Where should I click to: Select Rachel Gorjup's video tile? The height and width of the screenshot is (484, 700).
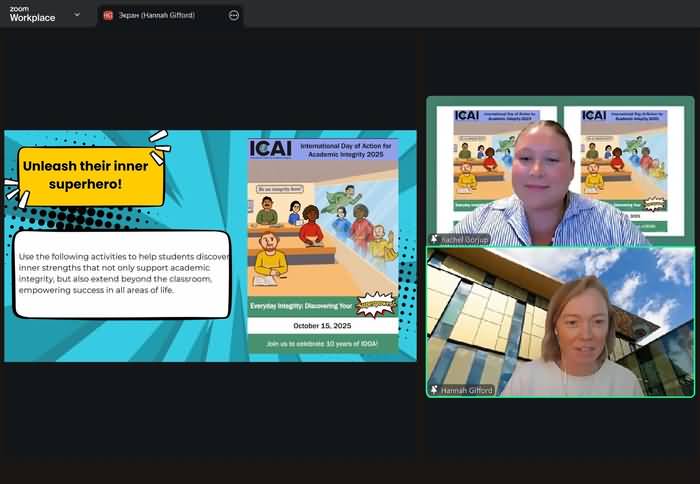point(560,170)
